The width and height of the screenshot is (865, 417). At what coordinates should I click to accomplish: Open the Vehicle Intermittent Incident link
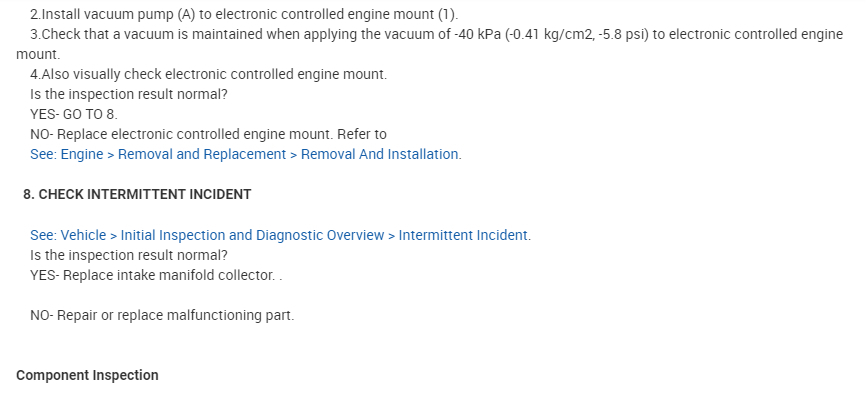click(464, 235)
